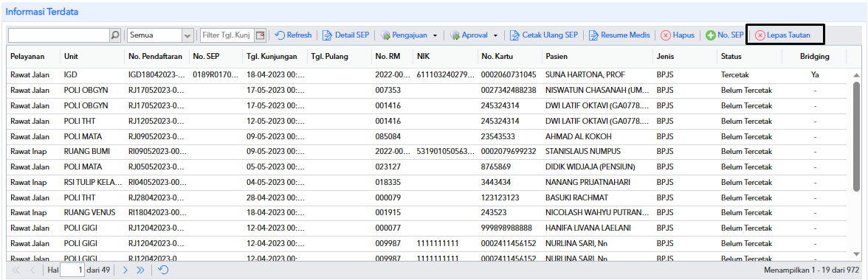Viewport: 868px width, 280px height.
Task: Expand the Pengajuan dropdown arrow
Action: pos(435,35)
